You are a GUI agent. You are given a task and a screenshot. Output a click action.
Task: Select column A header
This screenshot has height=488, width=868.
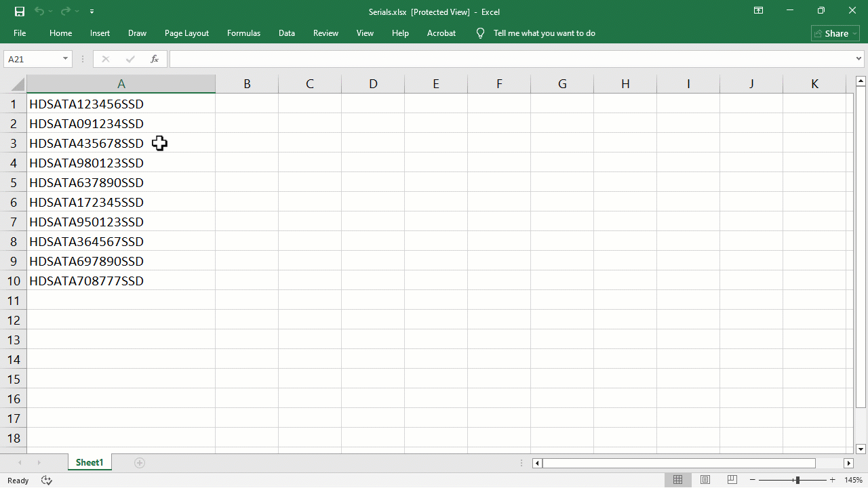click(121, 84)
